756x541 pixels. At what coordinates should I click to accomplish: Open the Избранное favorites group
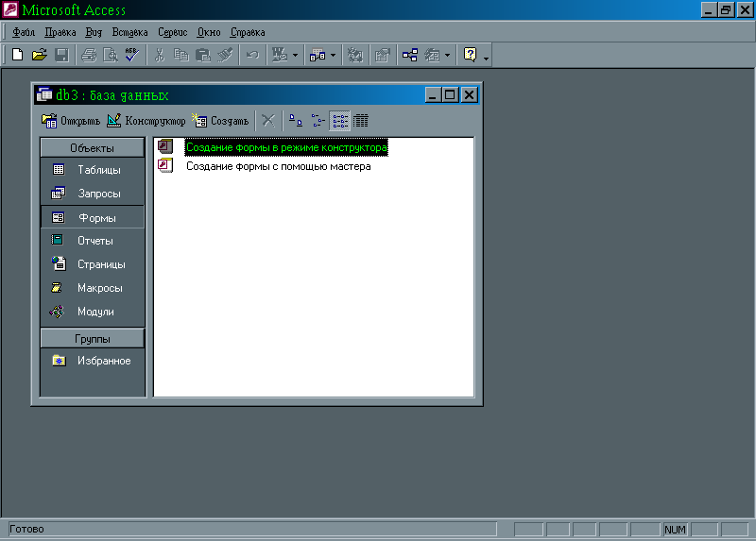pos(92,361)
